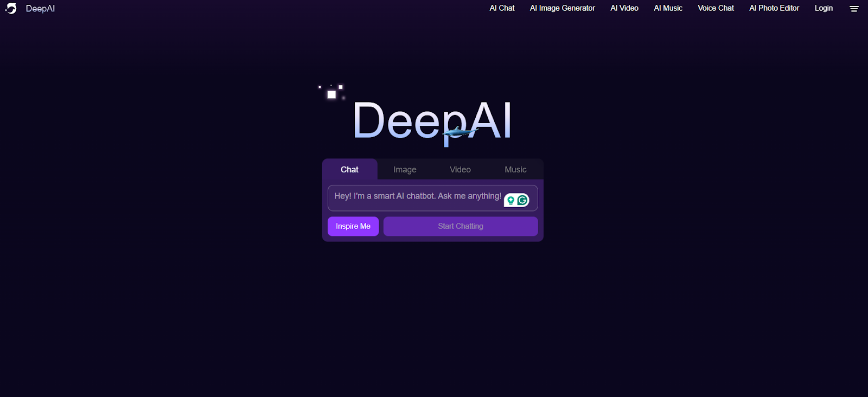Open the hamburger menu icon
The width and height of the screenshot is (868, 397).
(x=854, y=9)
